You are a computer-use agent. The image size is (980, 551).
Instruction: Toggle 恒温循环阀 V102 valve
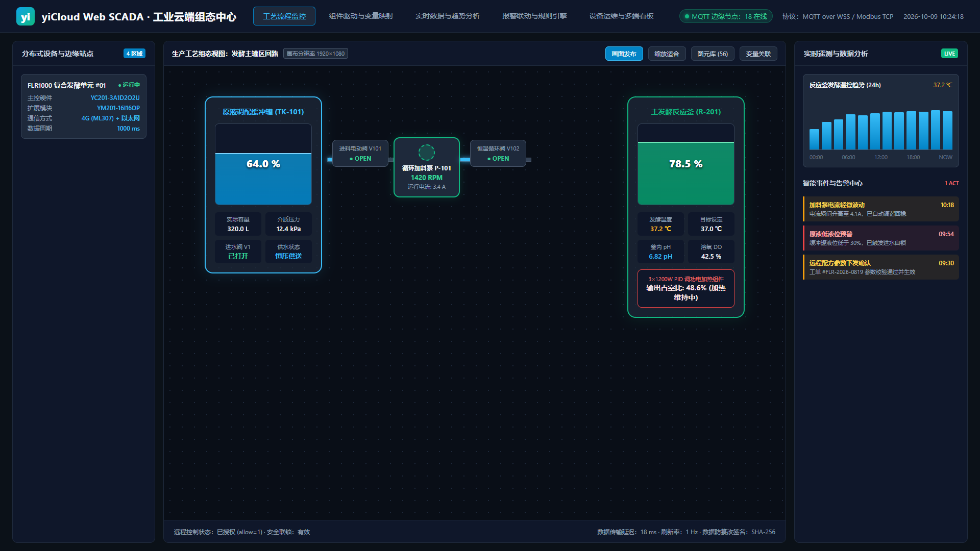(x=498, y=154)
